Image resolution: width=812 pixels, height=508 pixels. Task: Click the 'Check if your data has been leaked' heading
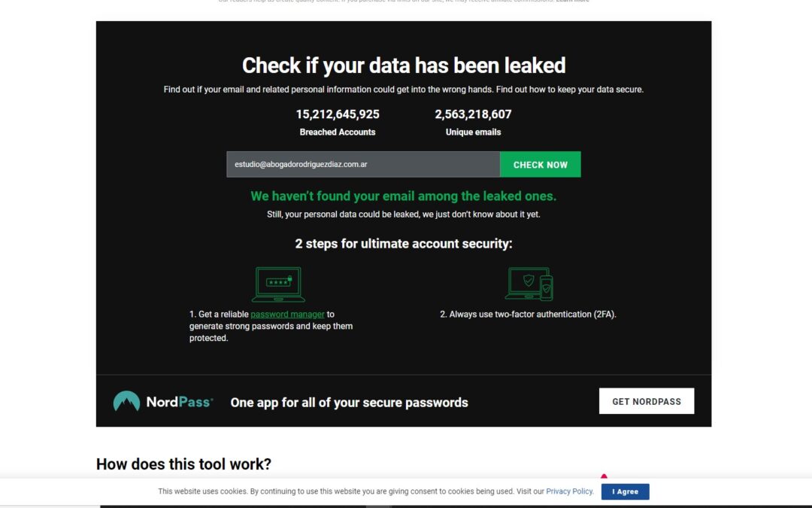click(404, 65)
